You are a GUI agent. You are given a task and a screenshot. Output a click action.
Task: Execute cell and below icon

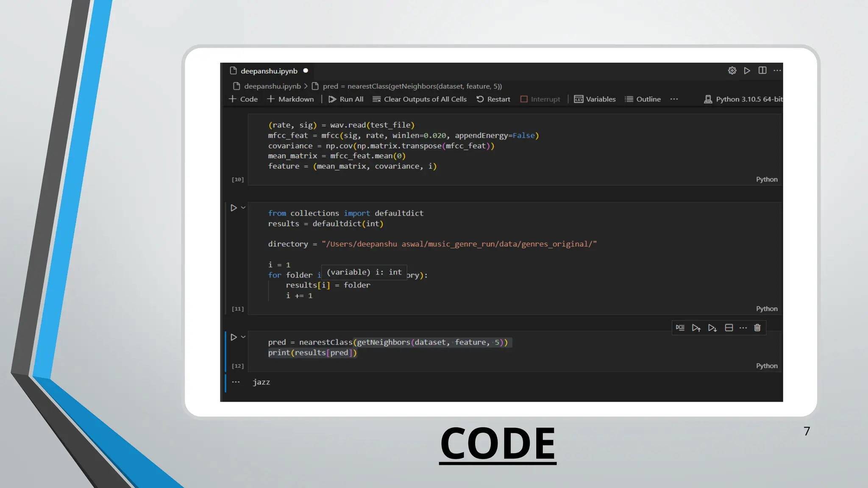(x=712, y=328)
